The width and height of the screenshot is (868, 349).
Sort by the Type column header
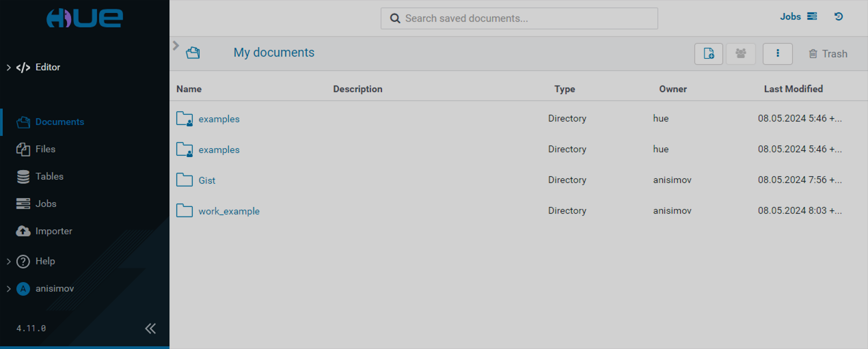pyautogui.click(x=565, y=89)
